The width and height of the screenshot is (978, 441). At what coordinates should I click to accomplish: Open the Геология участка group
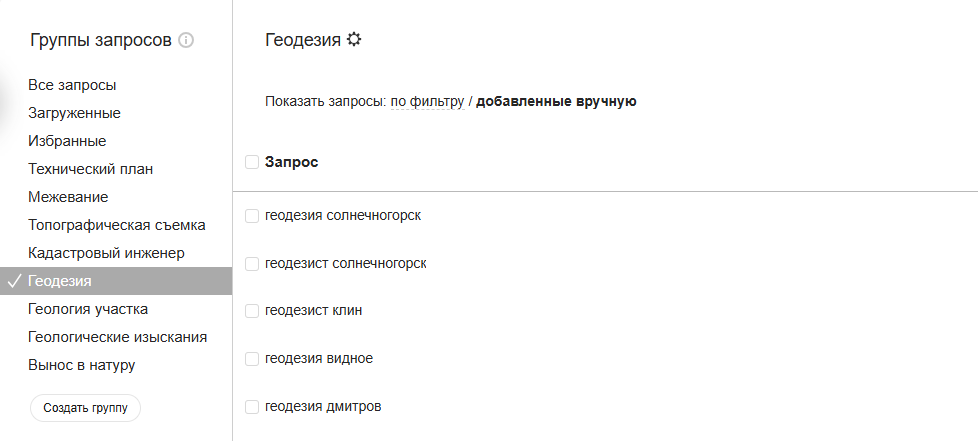pos(88,309)
